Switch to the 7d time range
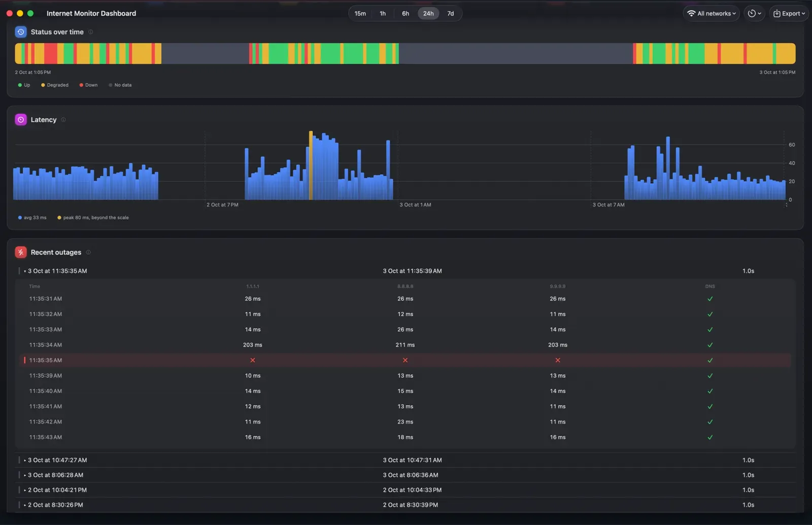The height and width of the screenshot is (525, 812). click(451, 14)
